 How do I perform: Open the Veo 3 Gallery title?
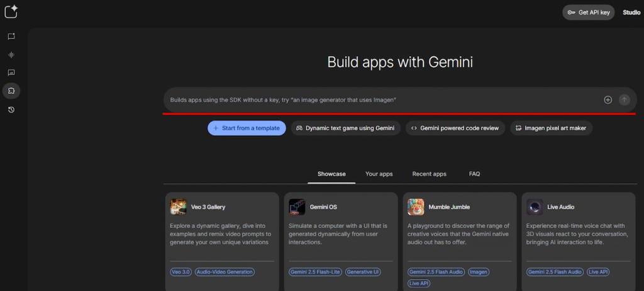(x=208, y=207)
